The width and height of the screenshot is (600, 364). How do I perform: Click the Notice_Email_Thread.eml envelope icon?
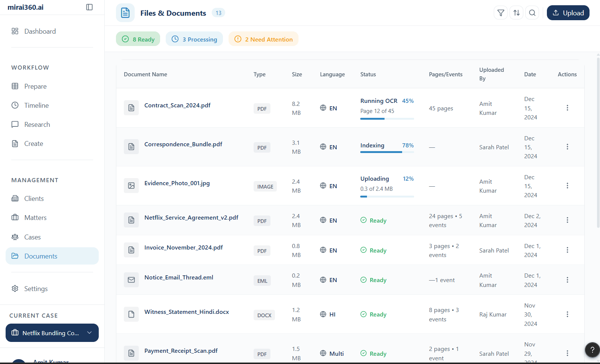tap(131, 280)
